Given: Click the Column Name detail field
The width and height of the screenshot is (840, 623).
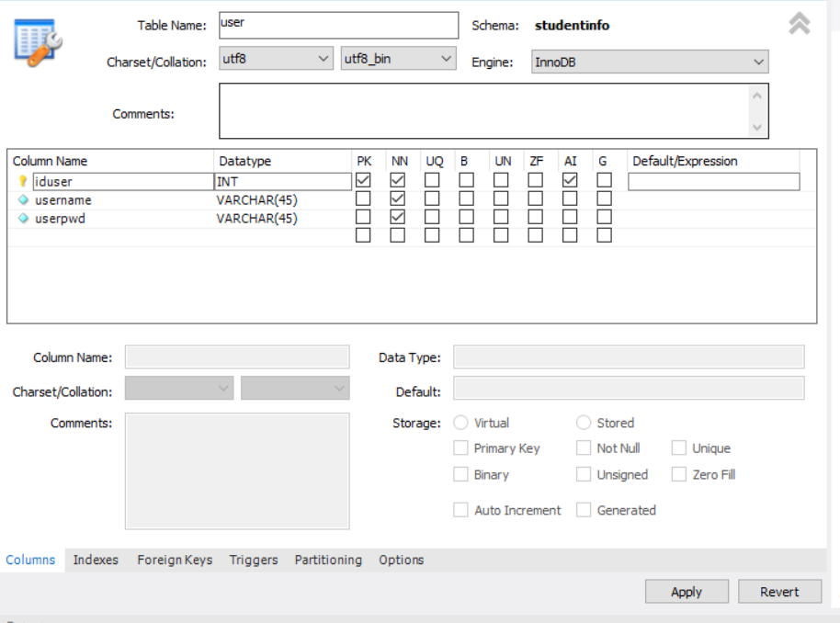Looking at the screenshot, I should pos(237,357).
